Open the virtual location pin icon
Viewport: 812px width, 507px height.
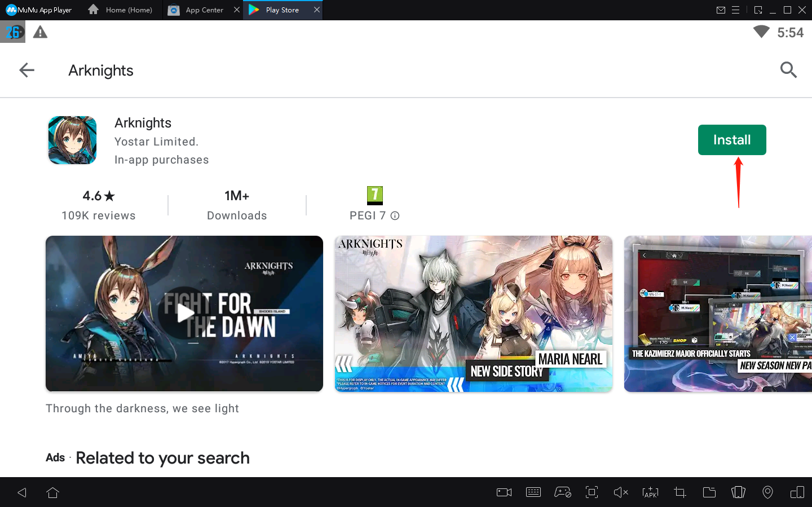coord(767,492)
